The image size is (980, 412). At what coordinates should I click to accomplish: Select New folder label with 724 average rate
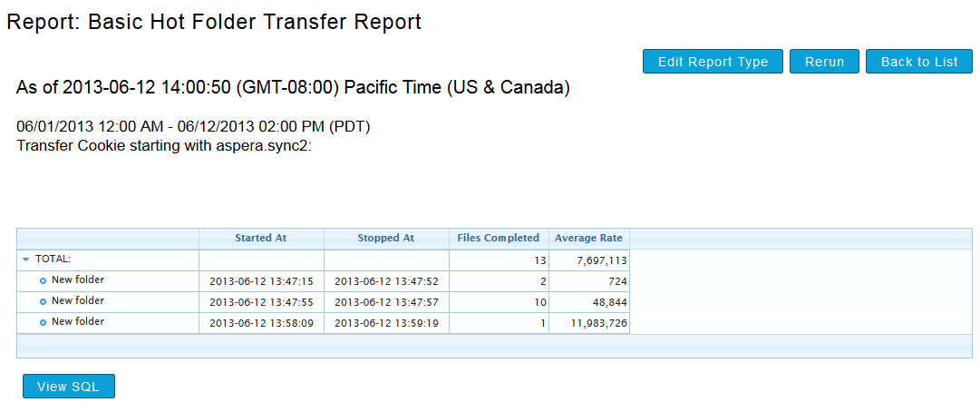[x=78, y=280]
